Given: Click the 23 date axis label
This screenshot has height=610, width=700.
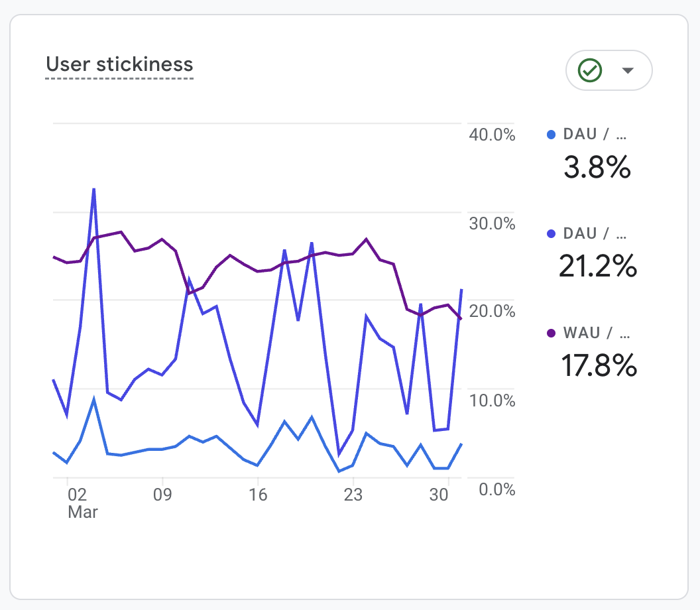Looking at the screenshot, I should click(x=353, y=495).
